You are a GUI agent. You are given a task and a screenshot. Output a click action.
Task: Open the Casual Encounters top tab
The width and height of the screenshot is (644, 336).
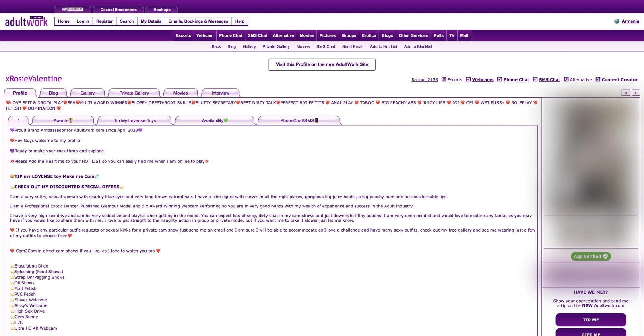(x=118, y=10)
